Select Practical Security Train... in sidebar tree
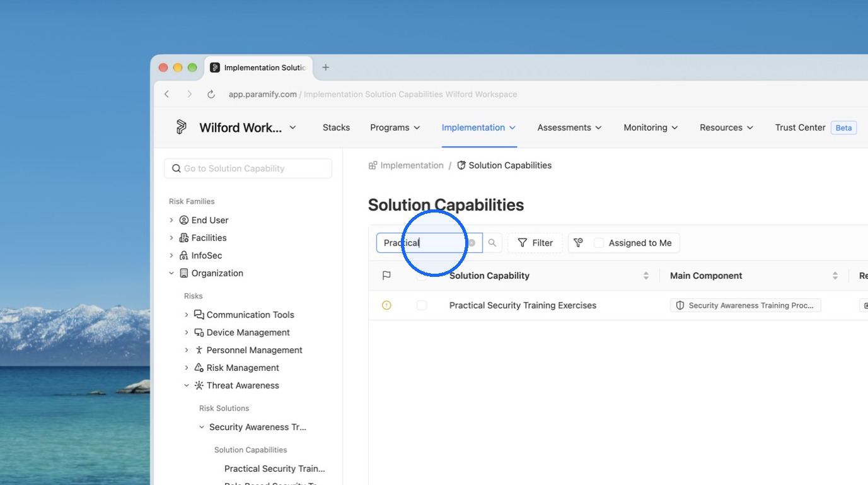Screen dimensions: 868x485 point(275,469)
